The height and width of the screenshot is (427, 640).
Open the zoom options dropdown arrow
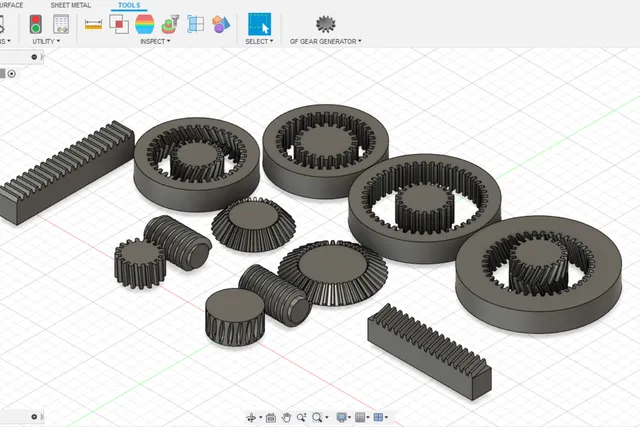point(326,417)
